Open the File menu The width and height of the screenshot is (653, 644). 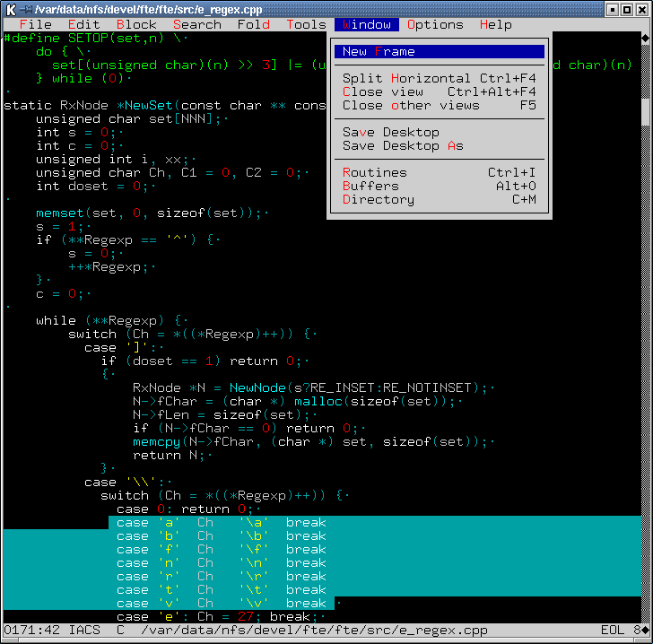(35, 24)
